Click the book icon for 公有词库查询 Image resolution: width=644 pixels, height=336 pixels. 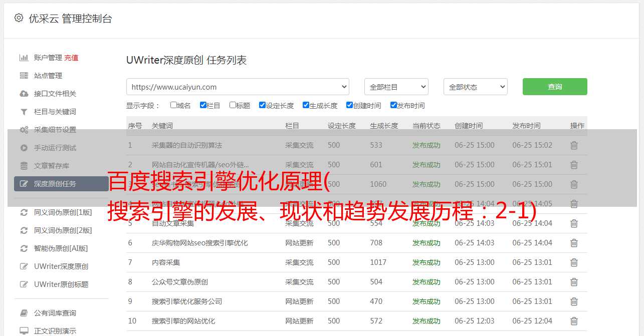[24, 313]
